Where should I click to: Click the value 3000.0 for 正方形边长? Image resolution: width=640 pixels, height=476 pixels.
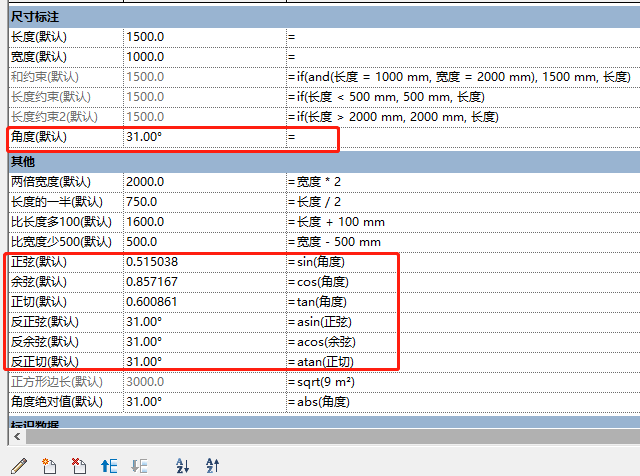[x=145, y=382]
